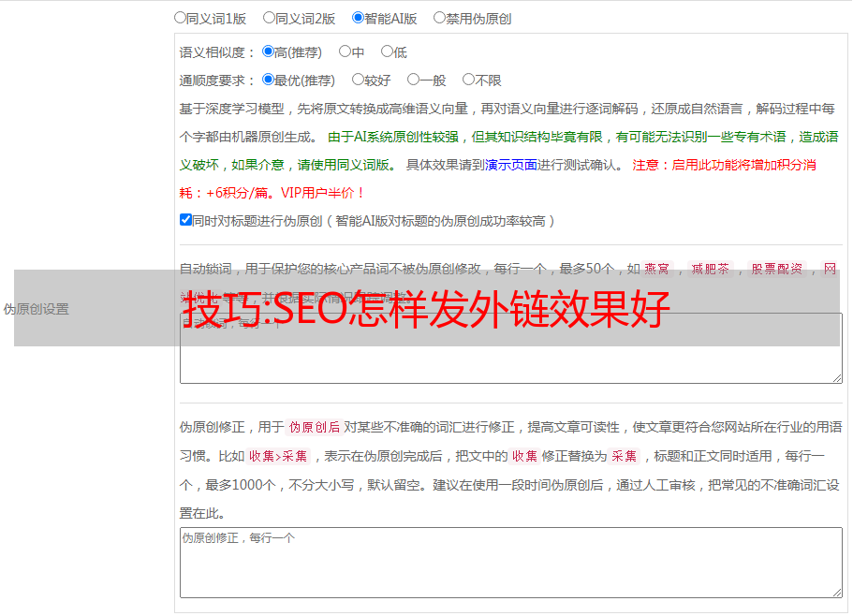Open the 演示页面 link

click(511, 165)
